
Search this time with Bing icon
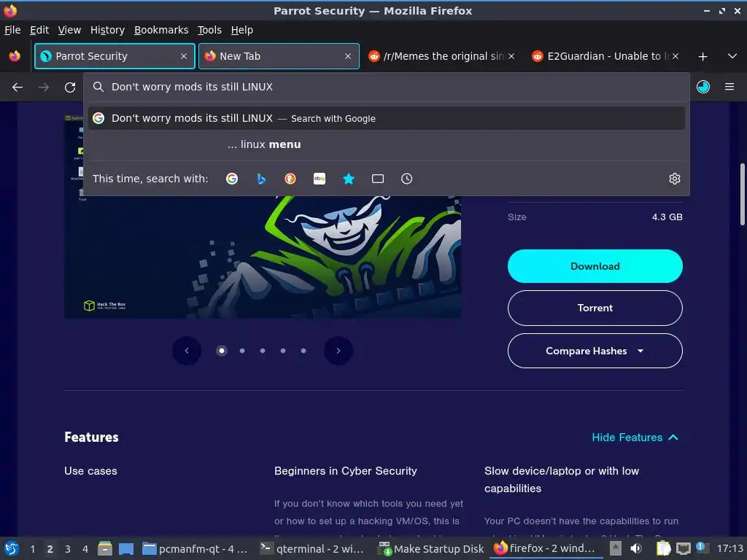point(261,179)
